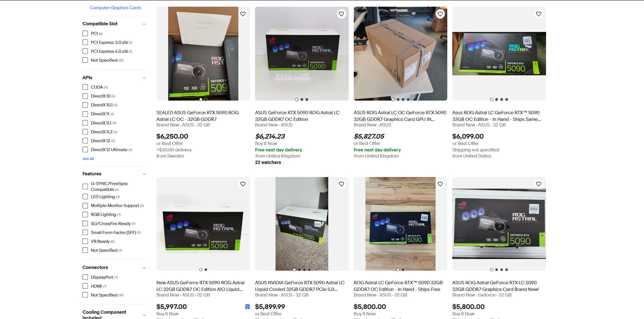Watch the $6,214.23 ROG Astral listing heart
This screenshot has width=644, height=319.
click(341, 14)
